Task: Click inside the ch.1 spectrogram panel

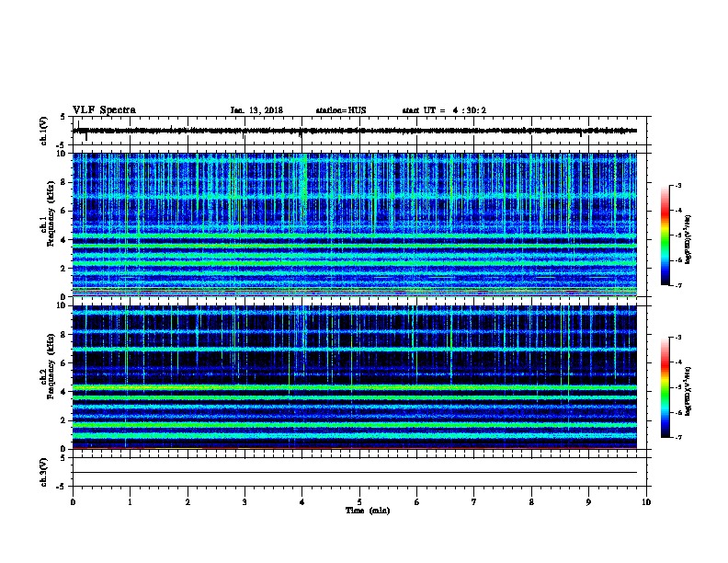Action: point(355,224)
